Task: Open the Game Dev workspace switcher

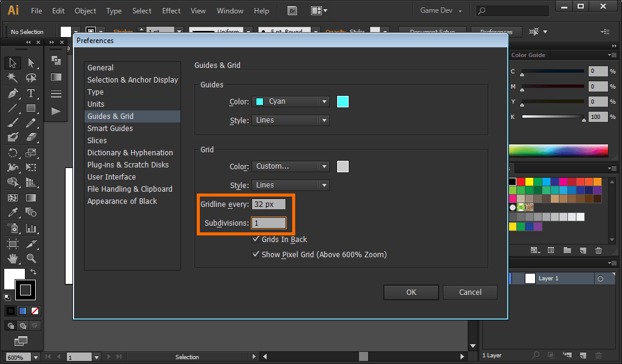Action: pos(441,11)
